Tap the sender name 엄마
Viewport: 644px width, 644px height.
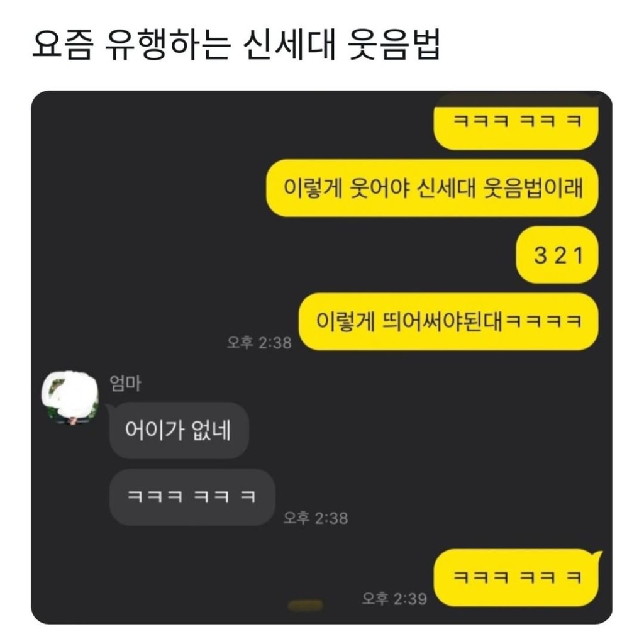[x=125, y=384]
